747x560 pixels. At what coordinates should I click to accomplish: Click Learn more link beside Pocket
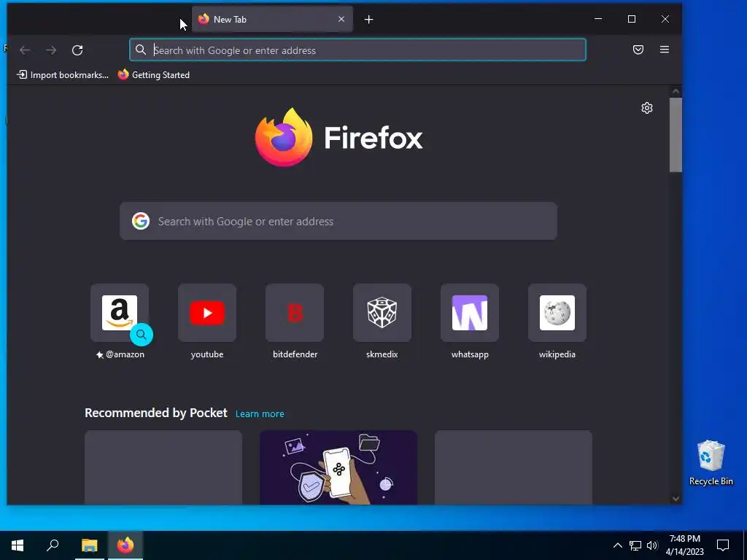[x=260, y=414]
